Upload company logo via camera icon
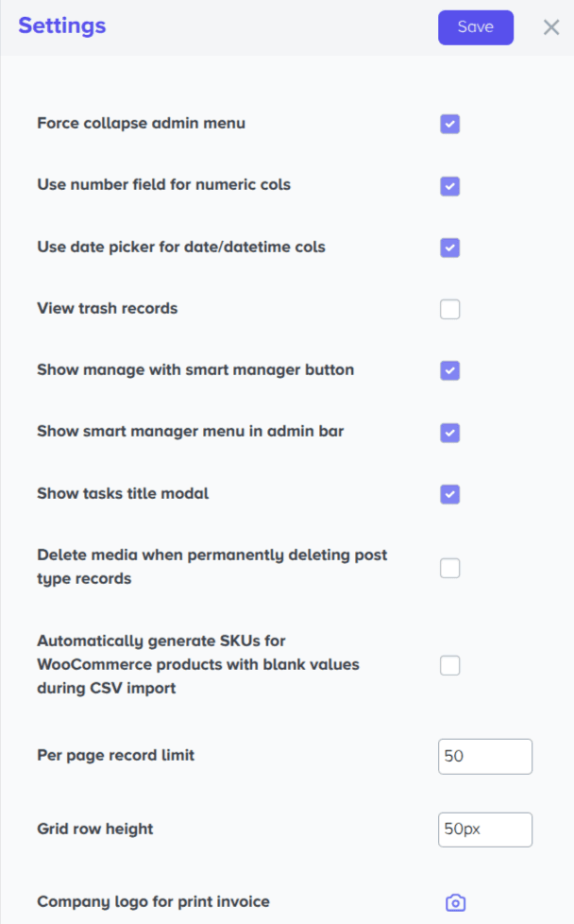 pos(455,902)
